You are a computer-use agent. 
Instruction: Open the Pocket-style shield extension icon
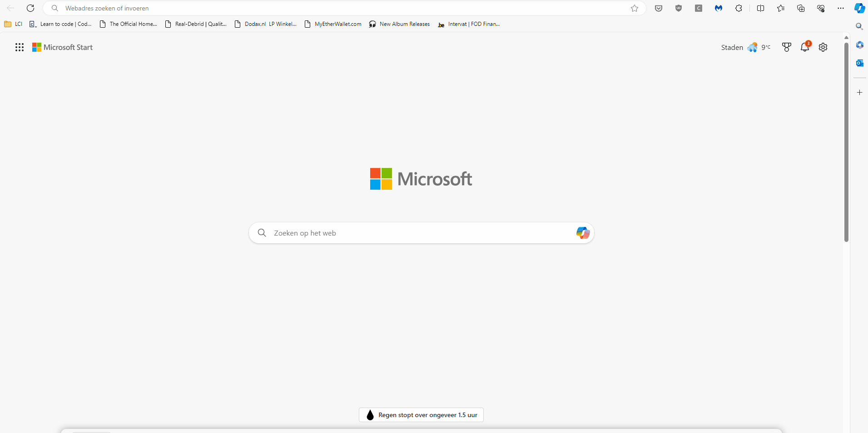[659, 8]
